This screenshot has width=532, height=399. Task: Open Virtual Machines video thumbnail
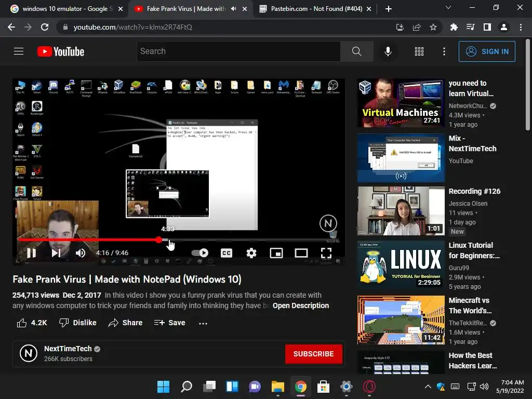coord(401,103)
